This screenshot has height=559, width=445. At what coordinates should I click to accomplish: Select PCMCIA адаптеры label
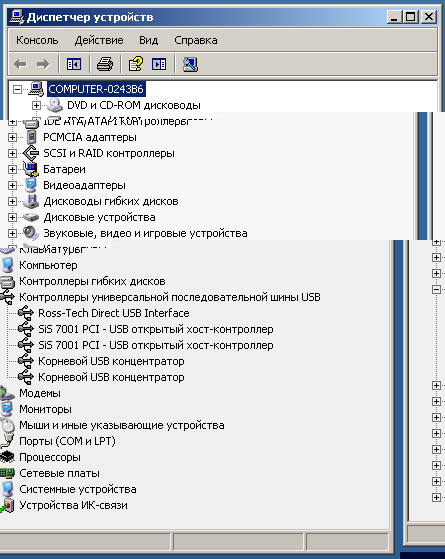90,137
